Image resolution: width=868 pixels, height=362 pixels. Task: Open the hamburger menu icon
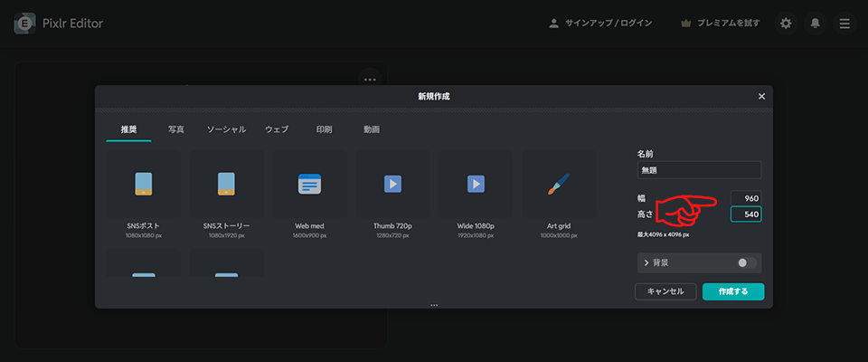coord(844,24)
